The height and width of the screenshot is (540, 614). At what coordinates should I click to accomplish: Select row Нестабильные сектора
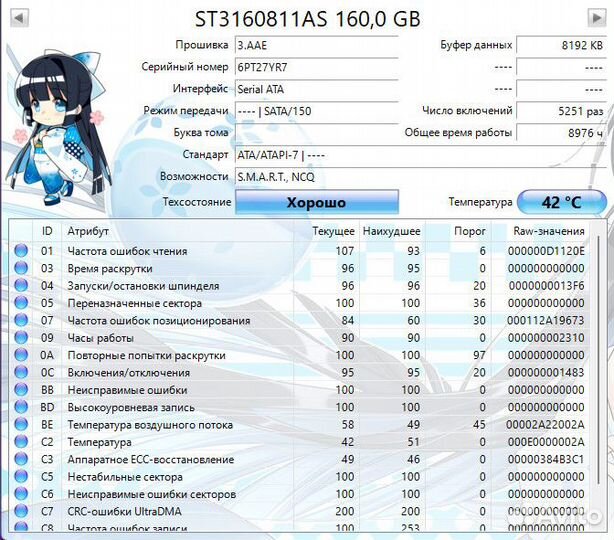300,476
